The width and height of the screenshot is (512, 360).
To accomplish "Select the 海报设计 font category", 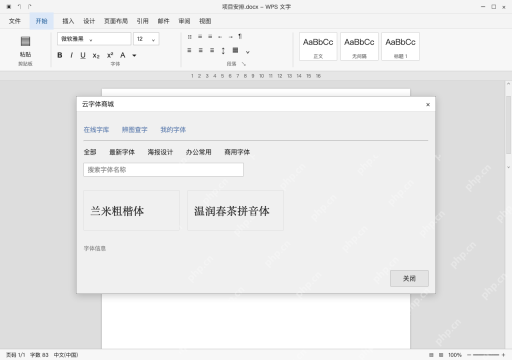I will pyautogui.click(x=160, y=152).
